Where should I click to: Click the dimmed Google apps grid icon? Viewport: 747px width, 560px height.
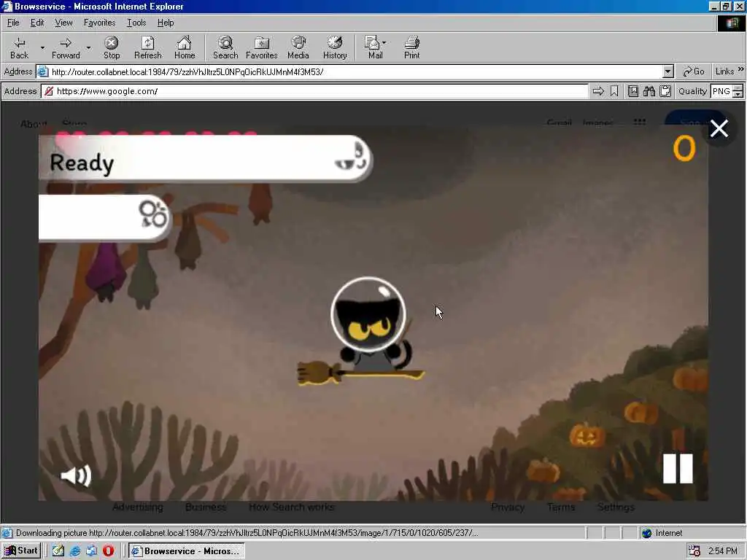pyautogui.click(x=640, y=122)
